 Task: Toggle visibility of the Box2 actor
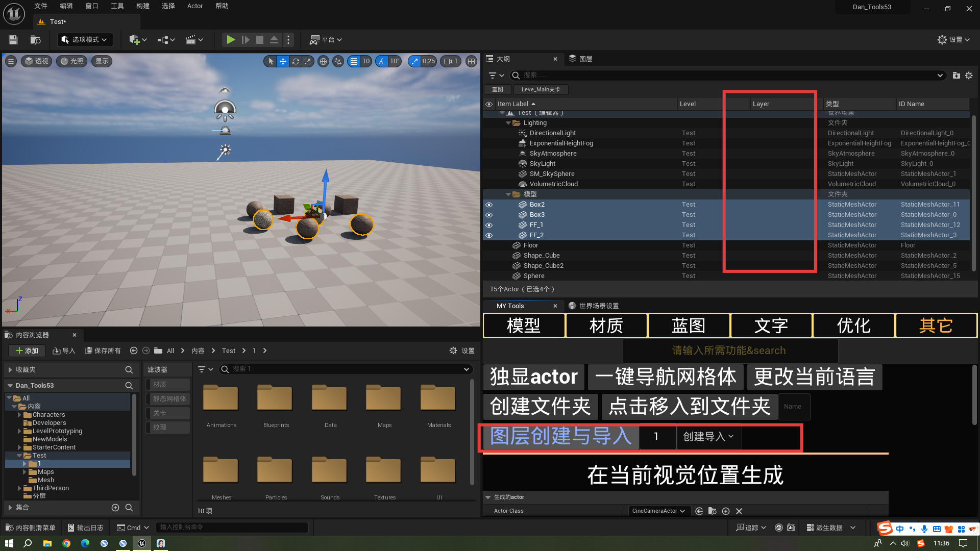click(x=489, y=205)
